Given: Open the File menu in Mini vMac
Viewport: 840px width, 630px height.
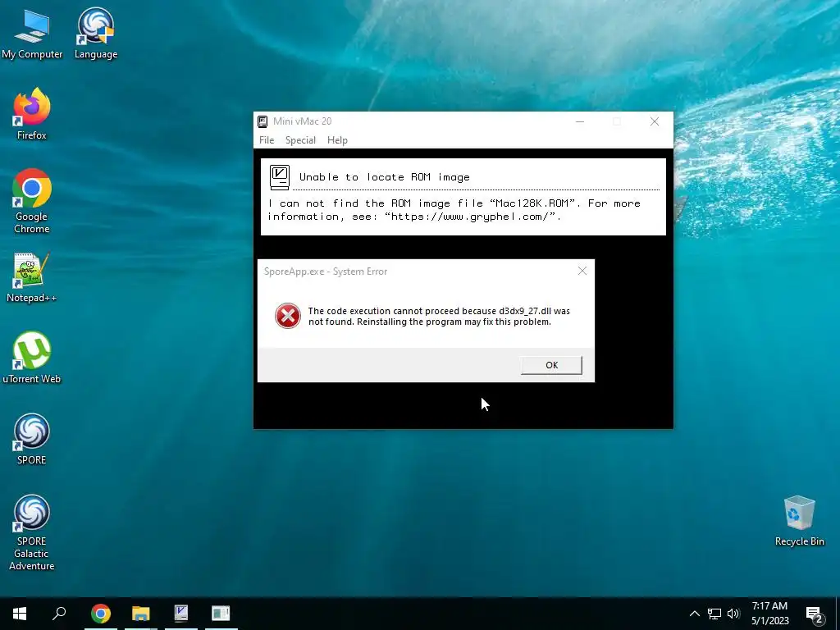Looking at the screenshot, I should click(267, 139).
